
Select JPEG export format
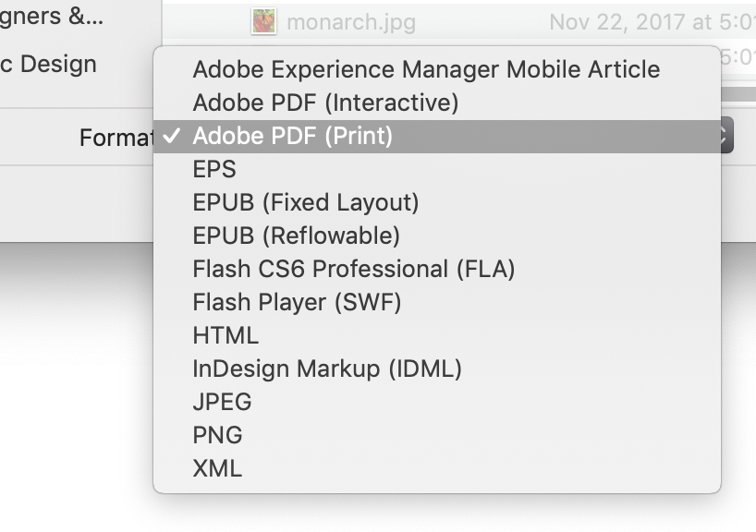point(437,402)
